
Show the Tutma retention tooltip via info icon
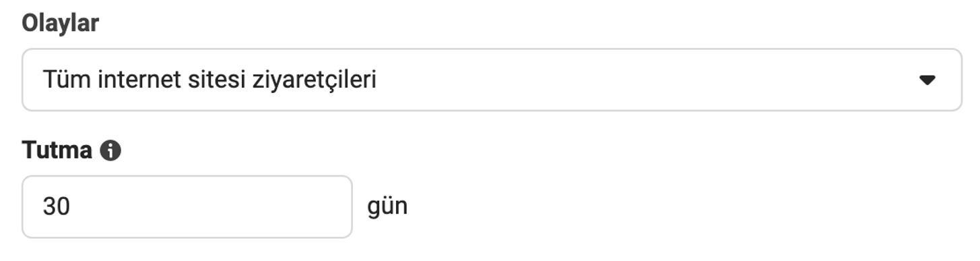click(x=110, y=150)
